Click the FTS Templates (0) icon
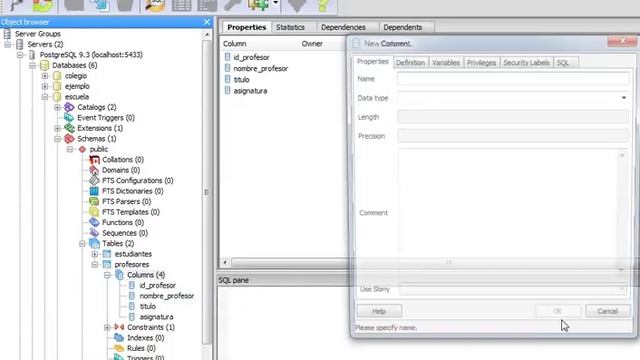Screen dimensions: 640x360 pyautogui.click(x=94, y=212)
